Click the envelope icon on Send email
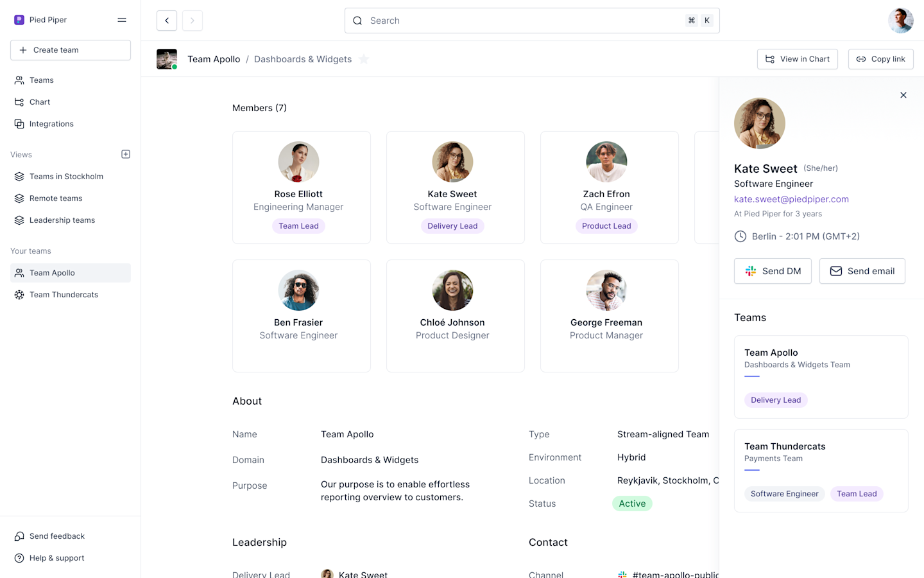This screenshot has width=924, height=578. pyautogui.click(x=836, y=270)
